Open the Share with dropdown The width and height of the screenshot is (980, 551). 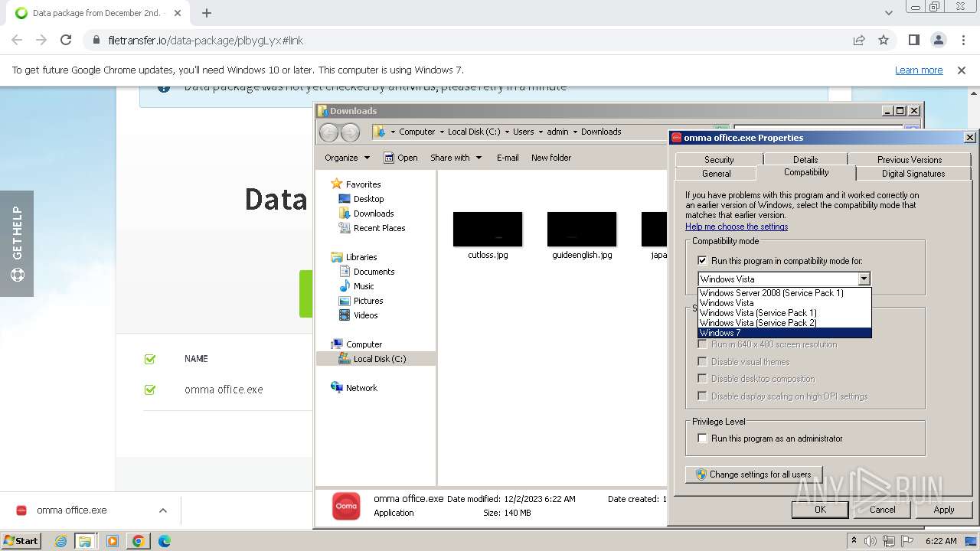[456, 158]
